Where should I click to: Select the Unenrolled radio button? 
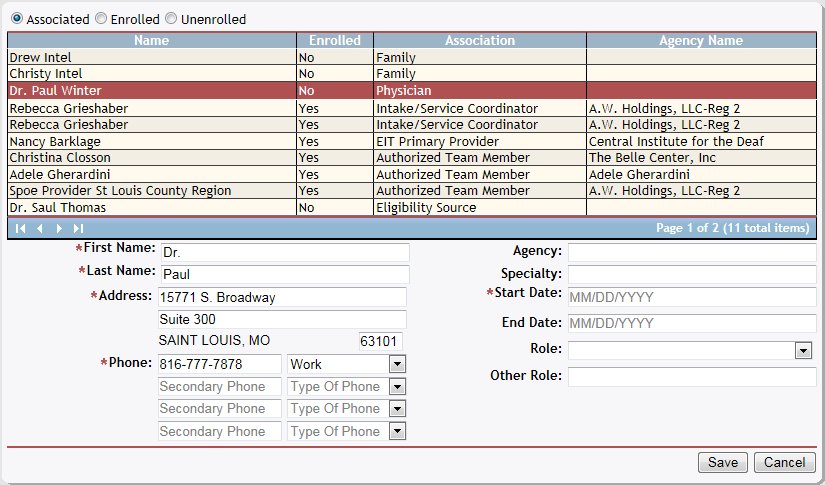pyautogui.click(x=171, y=19)
